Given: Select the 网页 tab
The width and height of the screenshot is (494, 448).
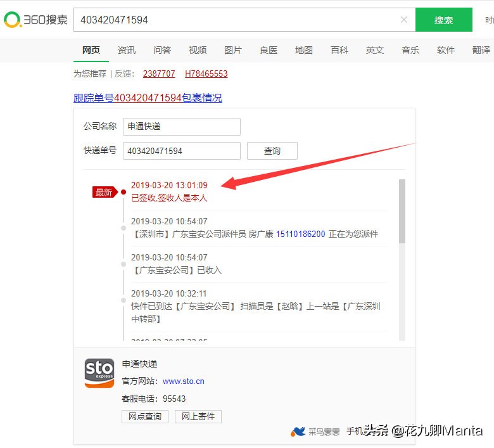Looking at the screenshot, I should pos(91,50).
